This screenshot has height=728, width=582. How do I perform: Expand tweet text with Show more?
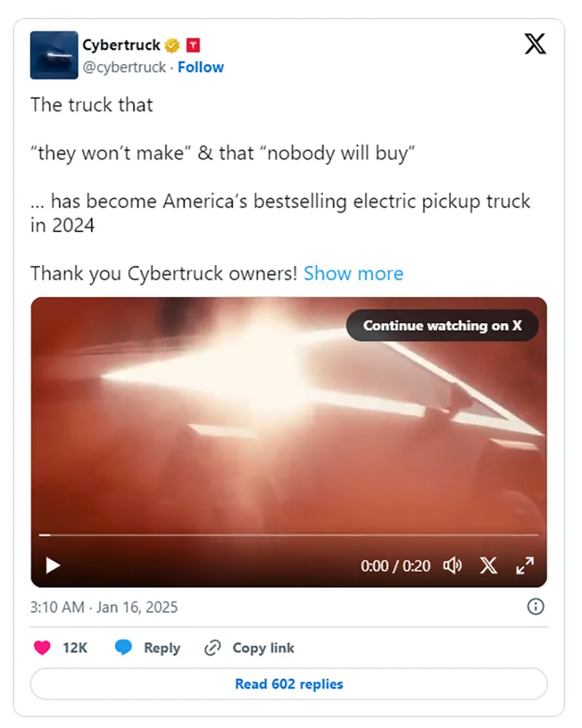tap(353, 274)
